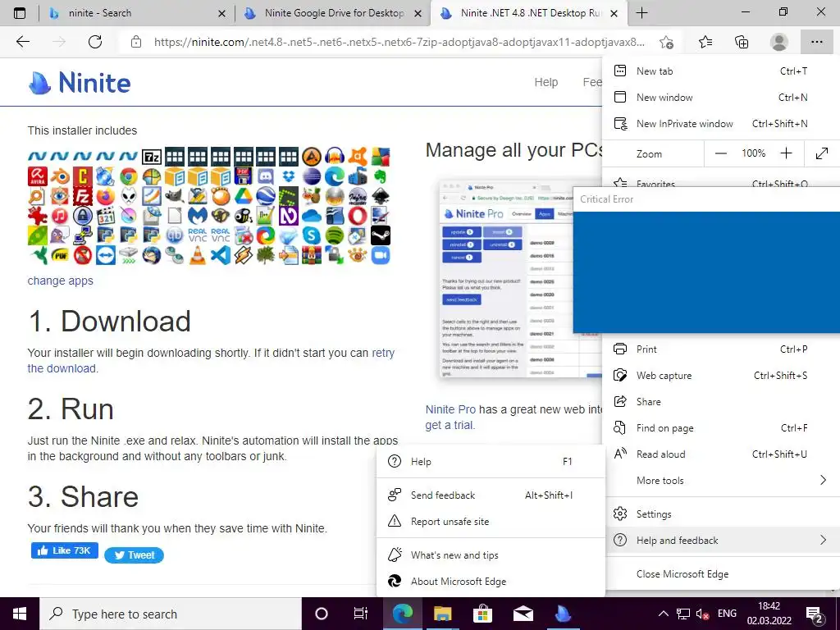This screenshot has height=630, width=840.
Task: Select New tab menu entry
Action: tap(721, 71)
